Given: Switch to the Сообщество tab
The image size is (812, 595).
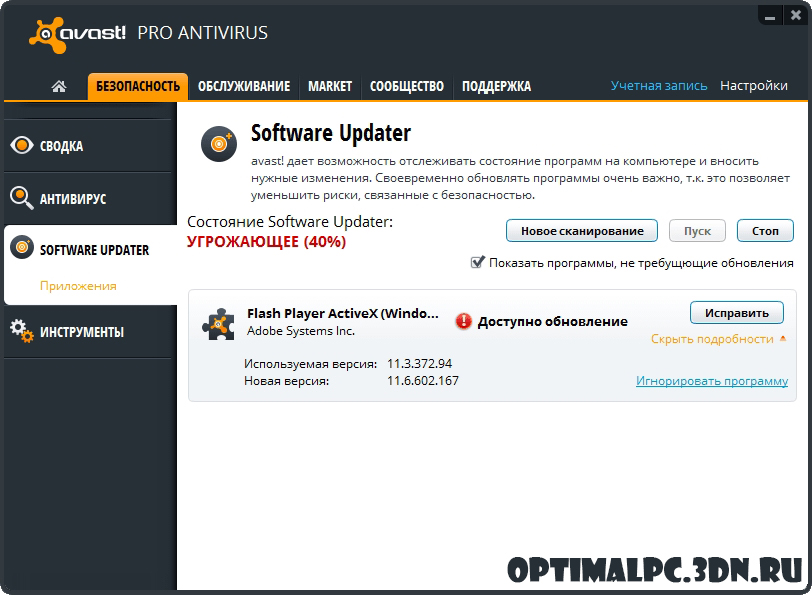Looking at the screenshot, I should 407,86.
